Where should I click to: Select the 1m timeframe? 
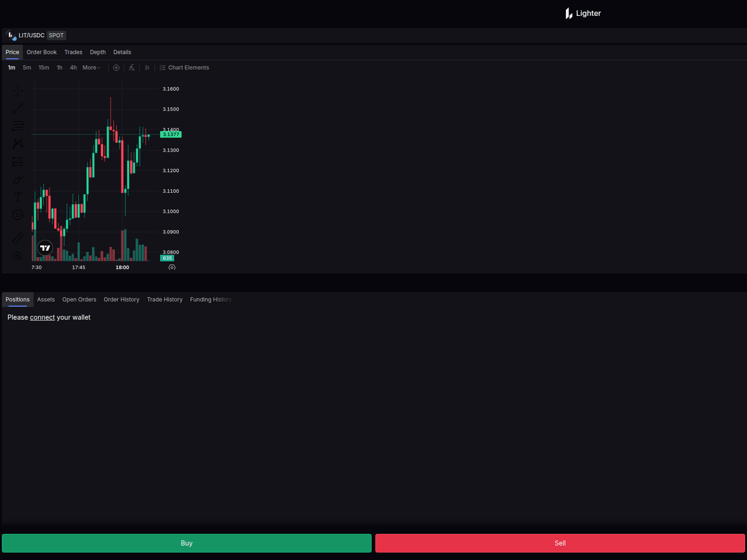[x=12, y=68]
